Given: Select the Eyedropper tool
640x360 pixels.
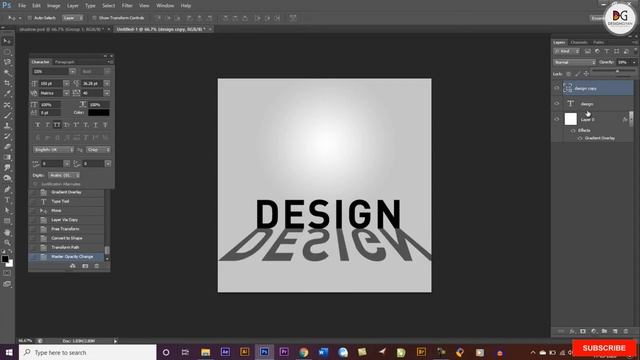Looking at the screenshot, I should coord(7,94).
